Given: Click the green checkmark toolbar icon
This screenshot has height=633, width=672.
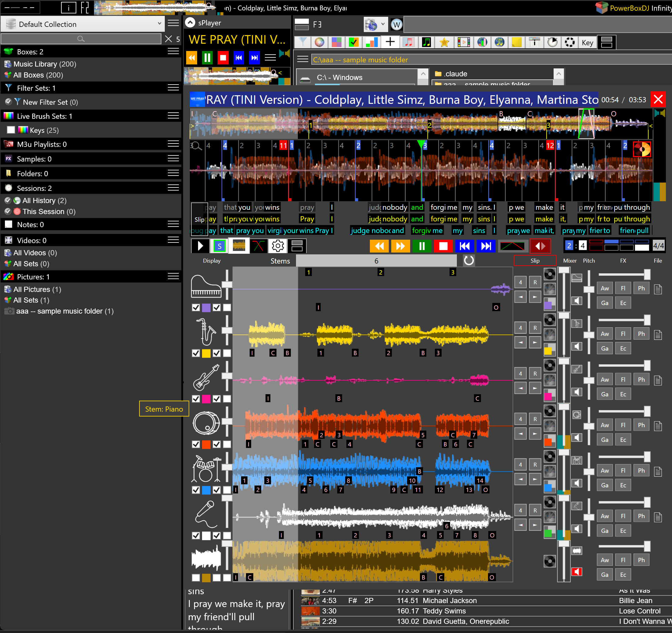Looking at the screenshot, I should click(x=354, y=42).
